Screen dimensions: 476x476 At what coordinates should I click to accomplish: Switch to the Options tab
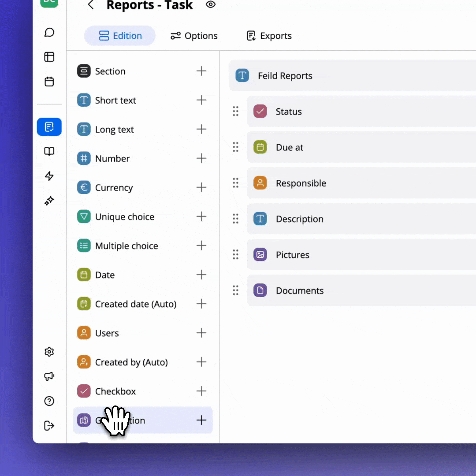point(194,36)
